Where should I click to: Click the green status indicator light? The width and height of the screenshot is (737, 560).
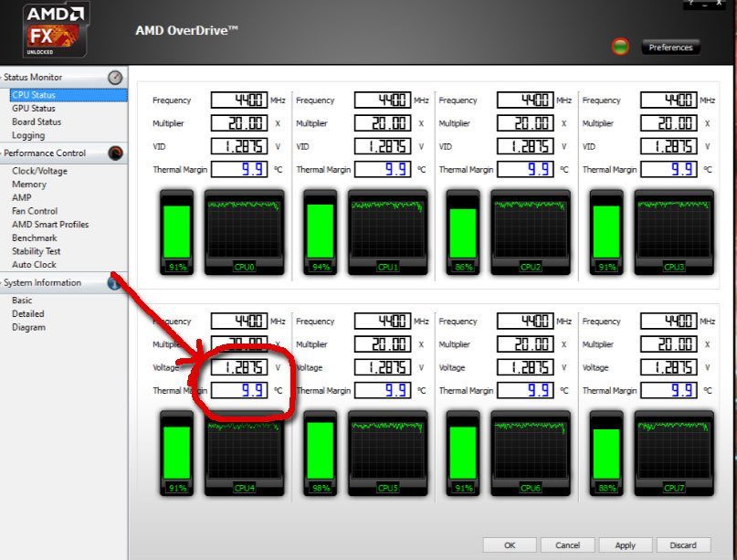click(620, 47)
